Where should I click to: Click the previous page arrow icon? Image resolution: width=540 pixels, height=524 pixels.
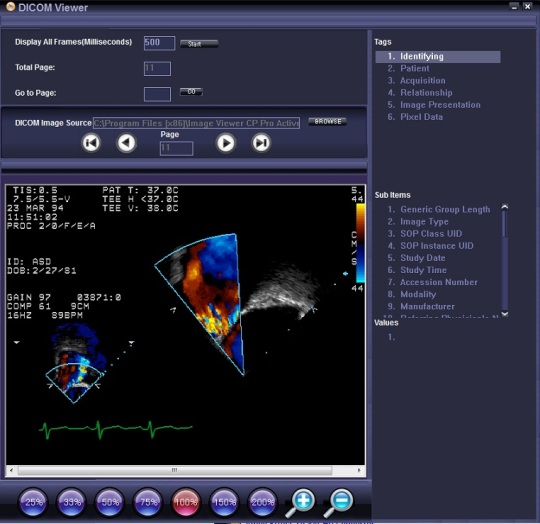coord(126,143)
